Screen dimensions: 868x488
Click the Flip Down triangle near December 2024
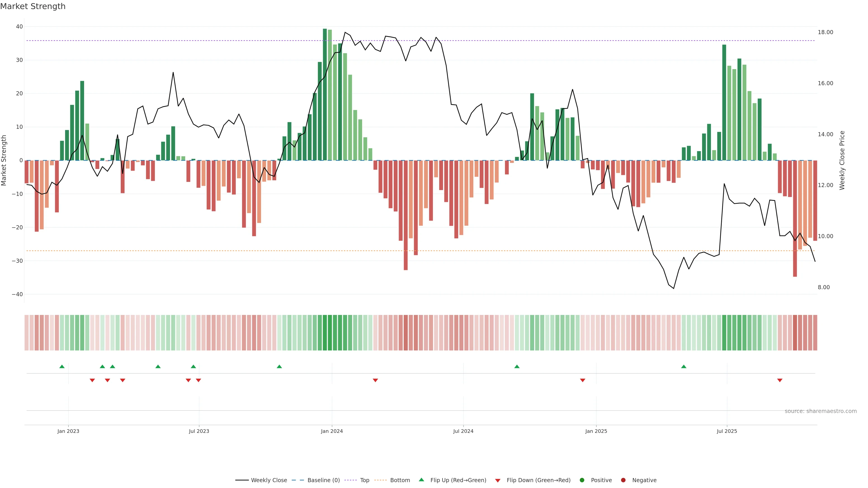pyautogui.click(x=583, y=380)
